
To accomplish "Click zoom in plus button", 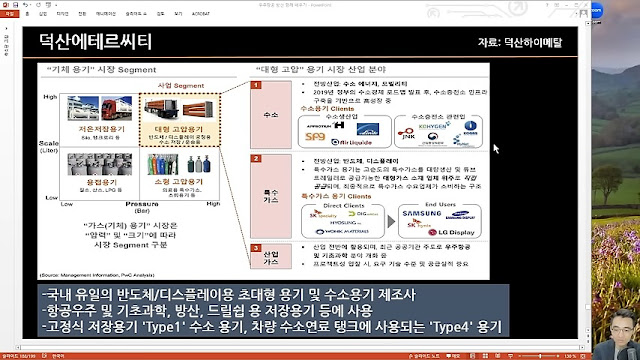I will 558,356.
